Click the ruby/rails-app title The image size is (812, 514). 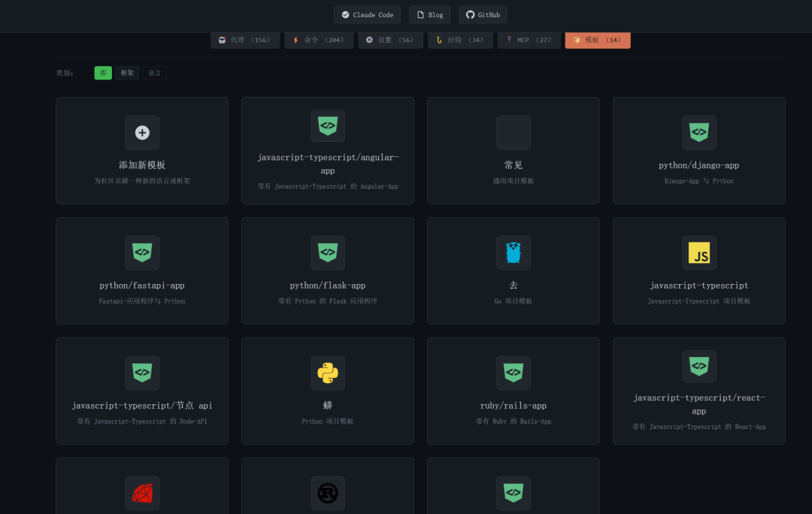point(514,406)
